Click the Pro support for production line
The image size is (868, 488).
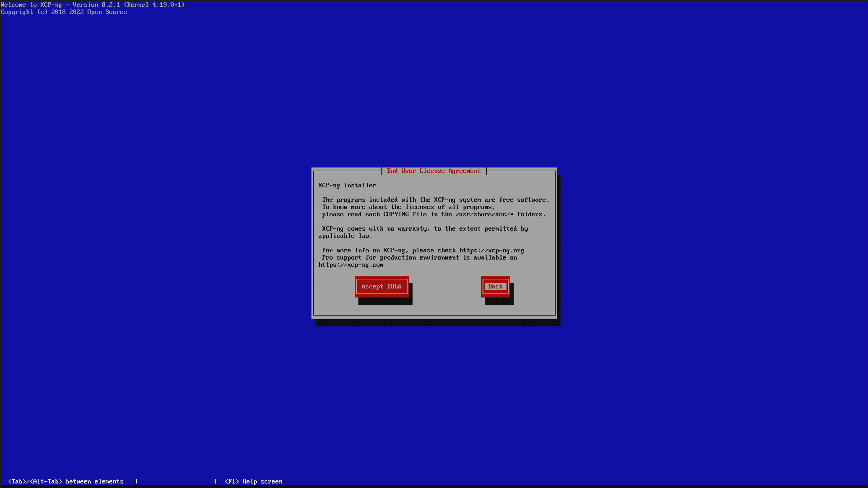419,258
